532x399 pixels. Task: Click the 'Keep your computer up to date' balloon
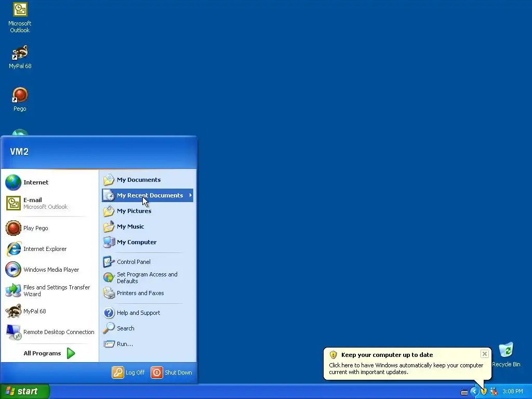407,363
